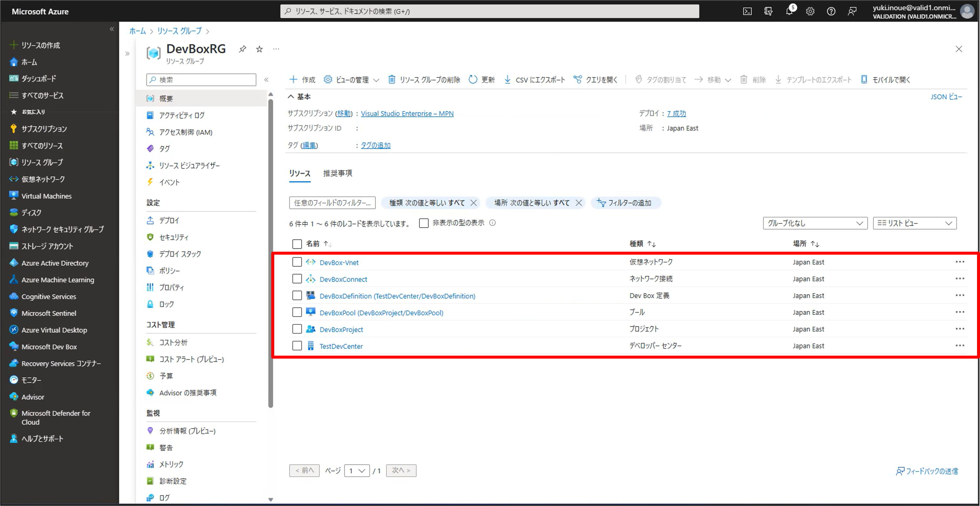Image resolution: width=980 pixels, height=506 pixels.
Task: Open notifications bell icon
Action: click(789, 12)
